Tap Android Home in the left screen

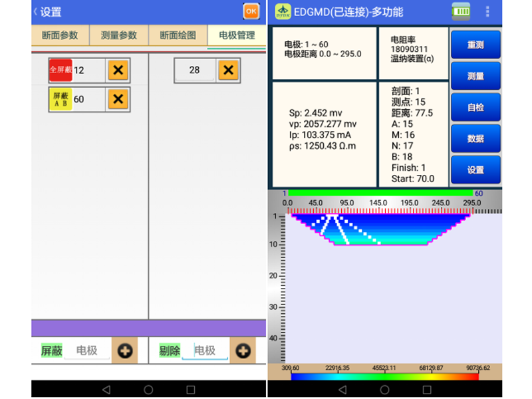[x=148, y=390]
